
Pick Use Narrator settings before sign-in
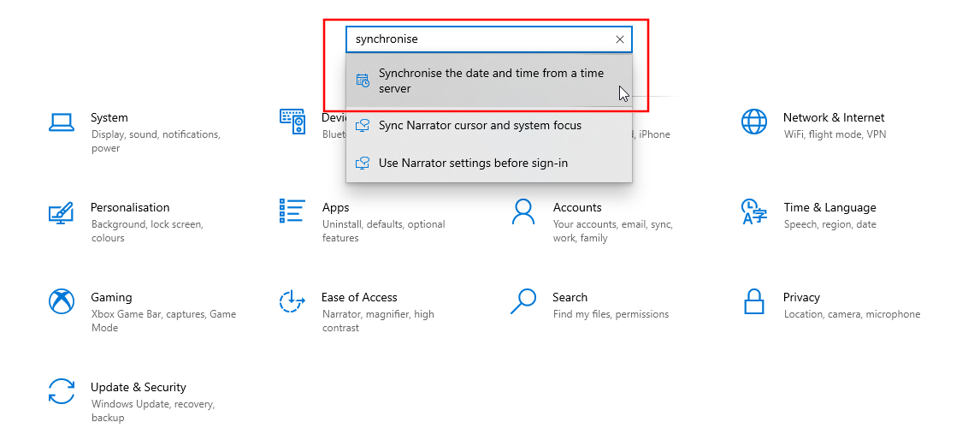473,164
